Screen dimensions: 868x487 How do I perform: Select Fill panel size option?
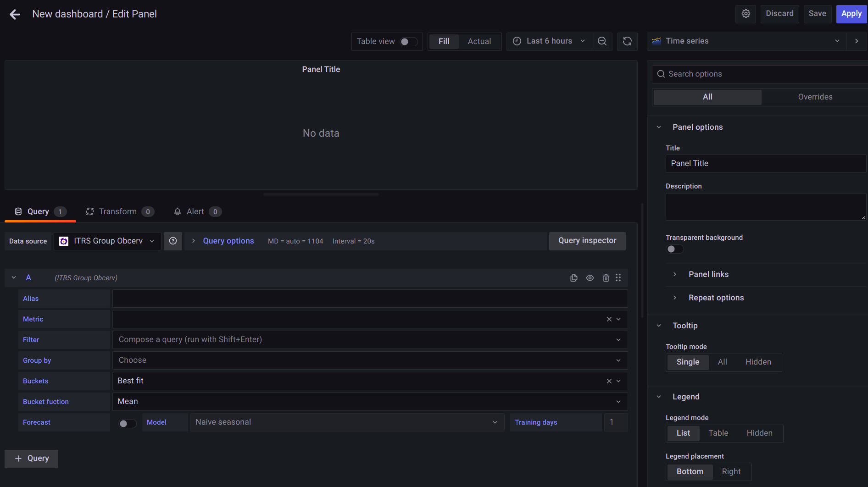444,41
